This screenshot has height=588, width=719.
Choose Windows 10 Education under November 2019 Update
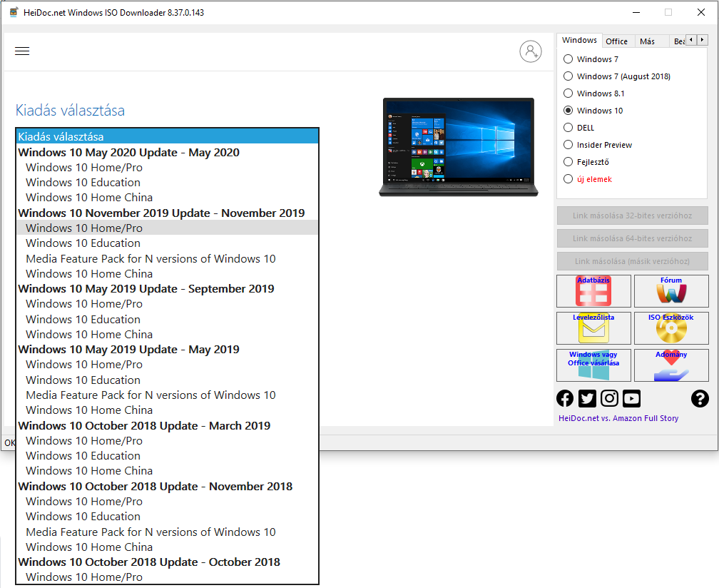(x=168, y=243)
